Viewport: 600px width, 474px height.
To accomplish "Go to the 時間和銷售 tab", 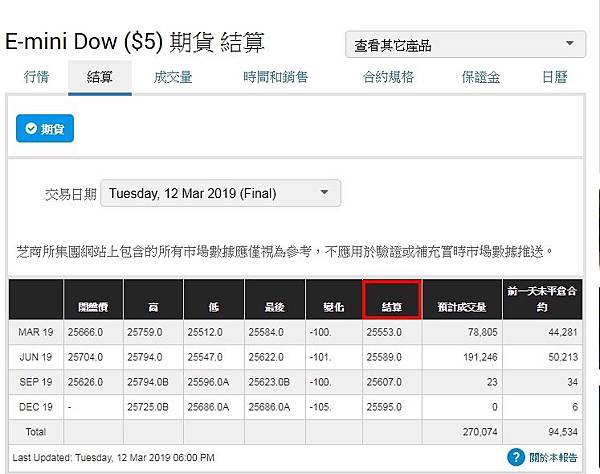I will click(276, 77).
